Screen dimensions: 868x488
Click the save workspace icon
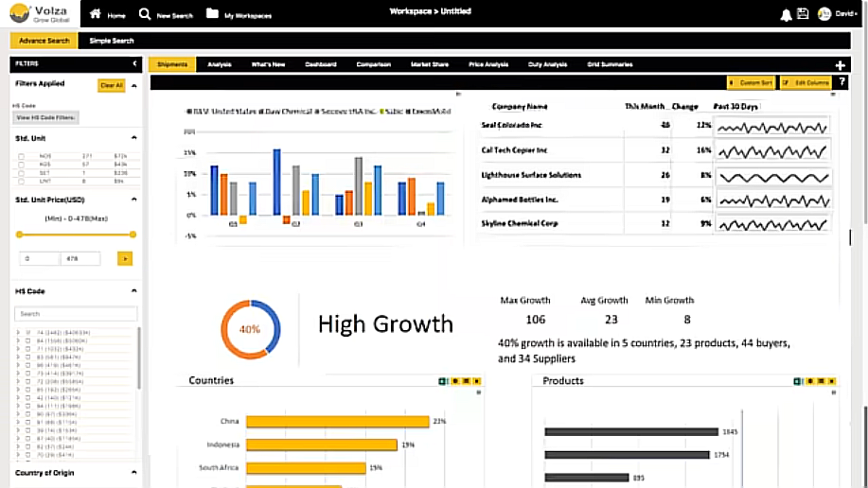pos(803,14)
